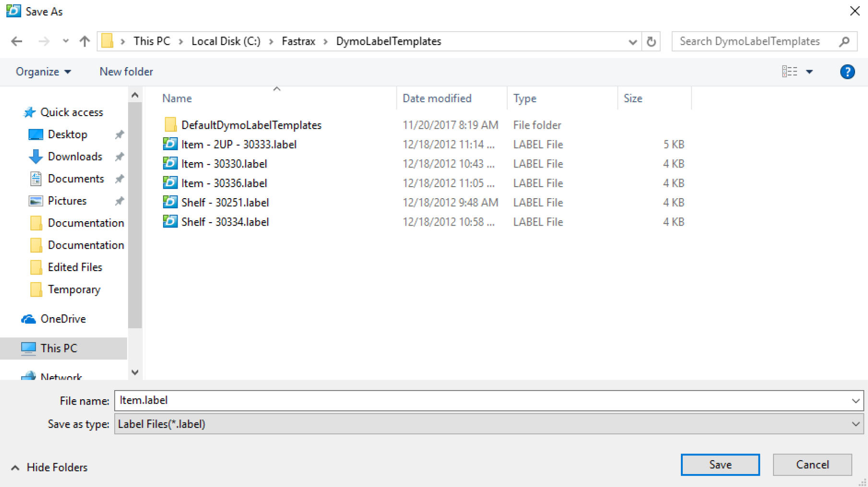Sort by the Name column header
Image resolution: width=868 pixels, height=487 pixels.
177,98
